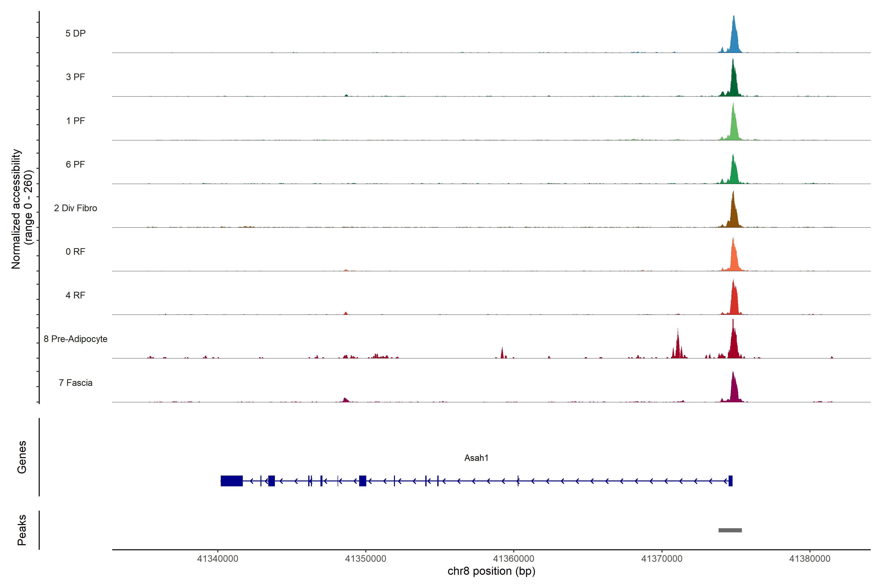Click the blue 5 DP accessibility peak
The image size is (882, 588).
coord(734,39)
